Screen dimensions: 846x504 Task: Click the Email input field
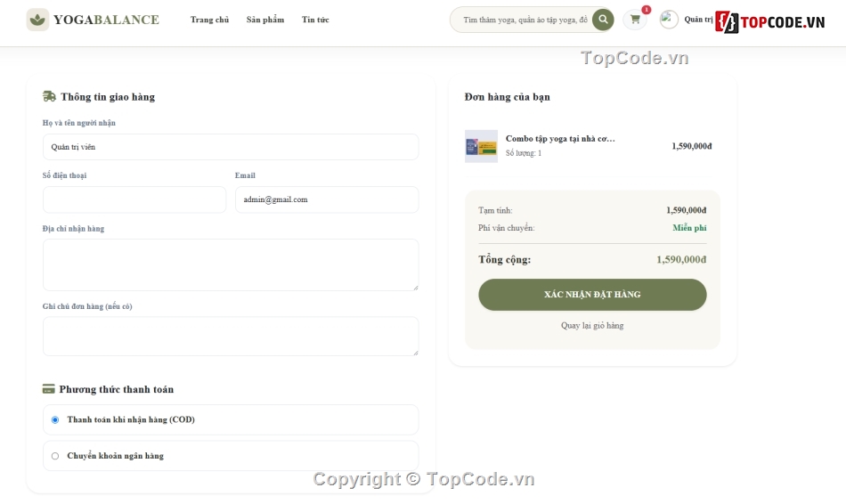point(327,199)
